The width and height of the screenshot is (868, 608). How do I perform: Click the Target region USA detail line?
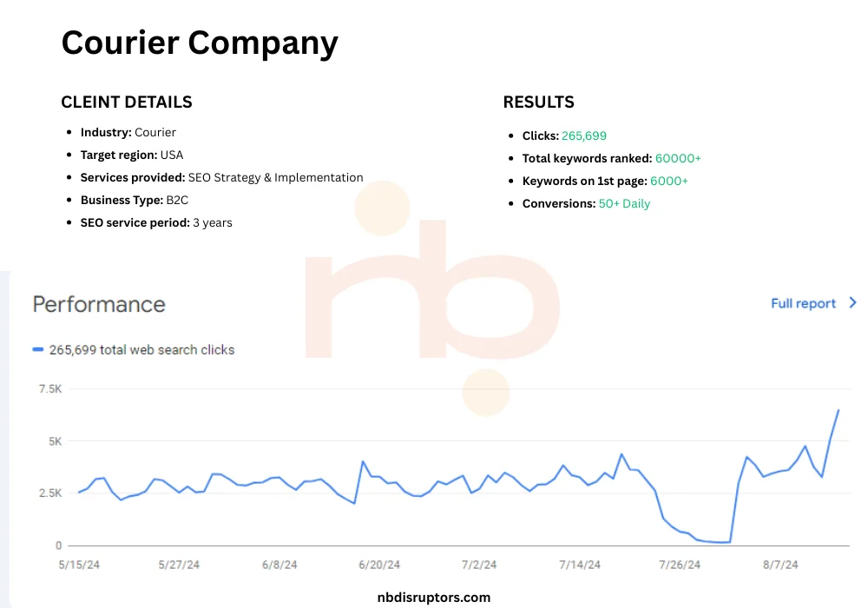click(x=132, y=155)
